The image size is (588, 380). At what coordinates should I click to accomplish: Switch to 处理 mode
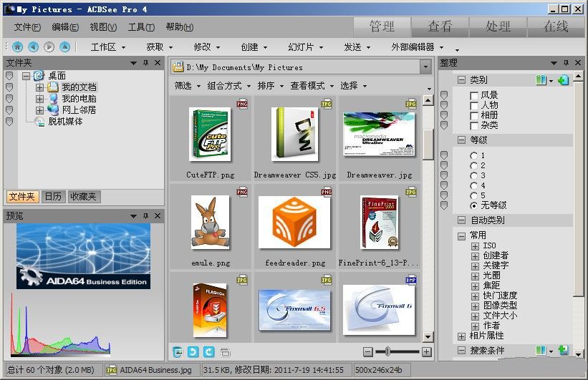pos(498,26)
